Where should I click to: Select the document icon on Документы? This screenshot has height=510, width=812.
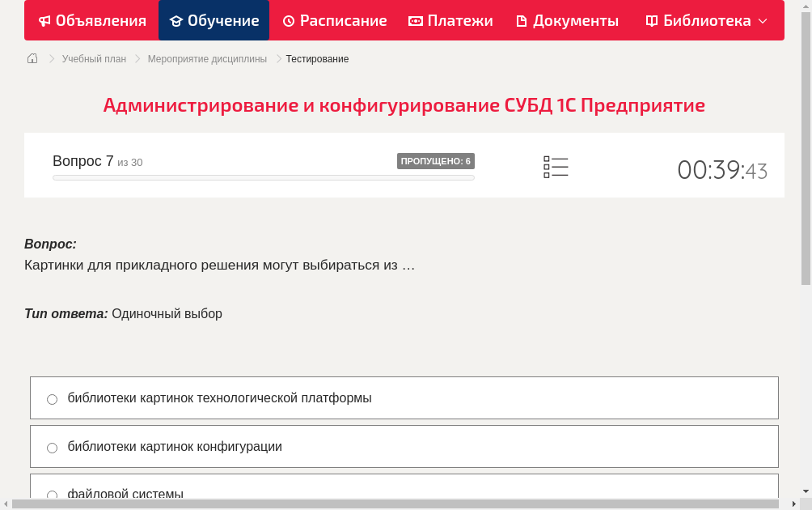pyautogui.click(x=522, y=20)
